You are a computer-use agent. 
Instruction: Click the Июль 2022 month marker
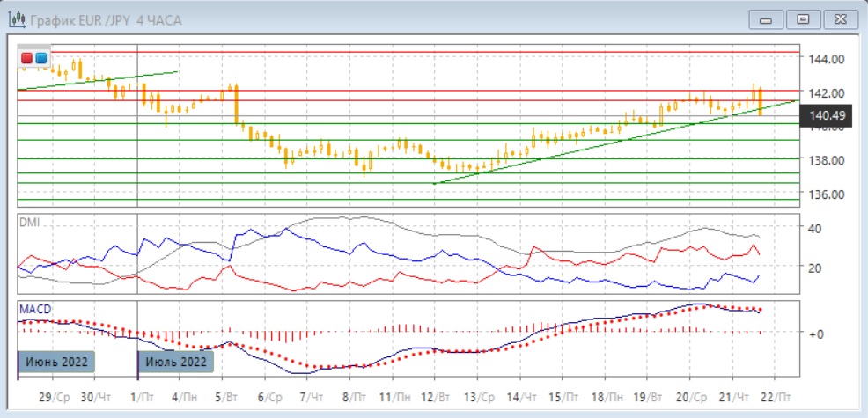(x=176, y=361)
